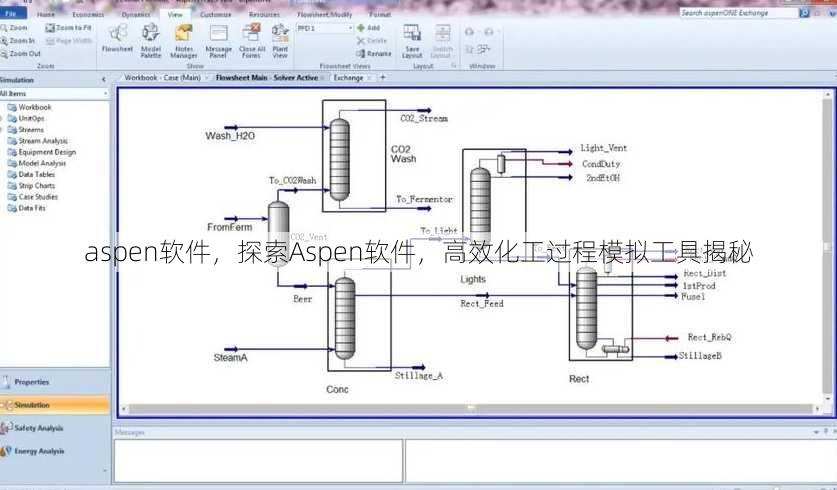The width and height of the screenshot is (837, 490).
Task: Click the flowsheet horizontal scrollbar
Action: [470, 409]
